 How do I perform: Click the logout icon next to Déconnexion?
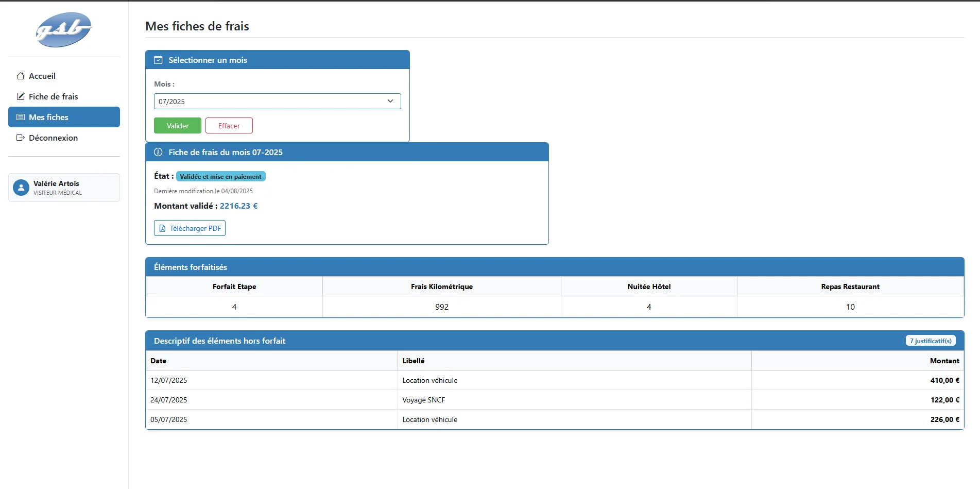click(20, 138)
